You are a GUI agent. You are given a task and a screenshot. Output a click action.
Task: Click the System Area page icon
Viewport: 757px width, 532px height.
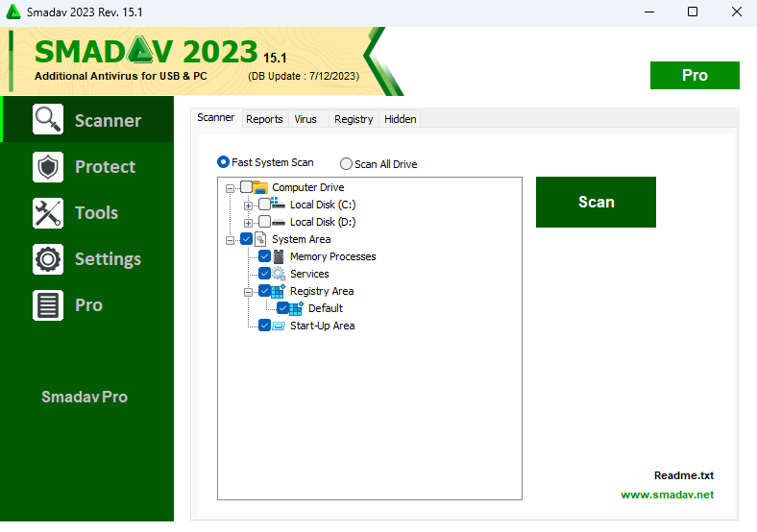click(x=260, y=239)
